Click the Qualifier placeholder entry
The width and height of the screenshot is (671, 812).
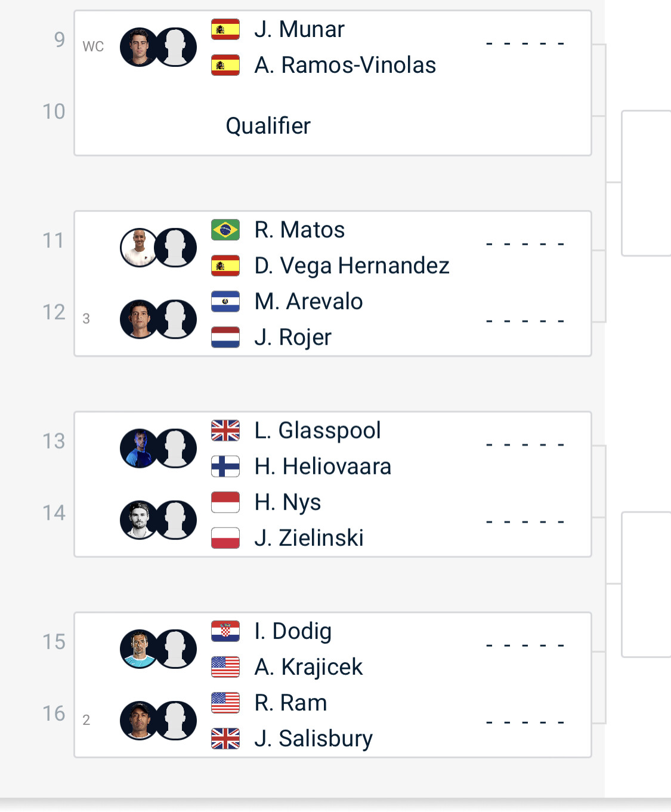pyautogui.click(x=268, y=126)
